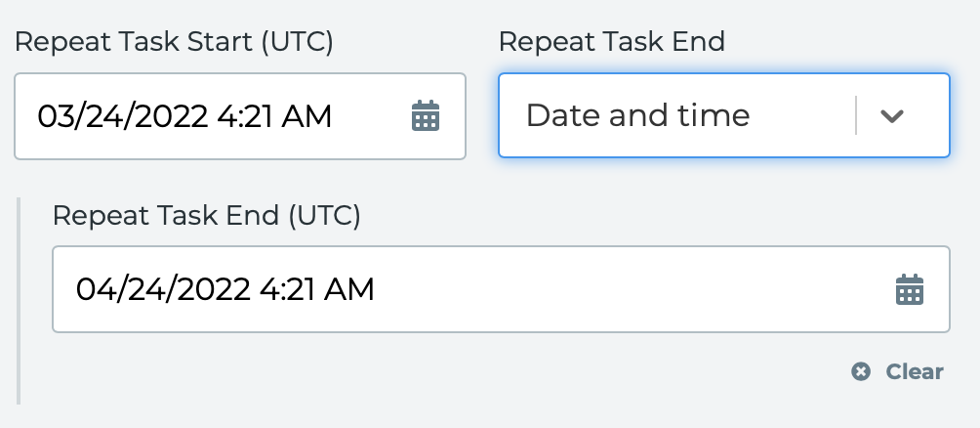980x428 pixels.
Task: Open the Repeat Task Start calendar picker
Action: pyautogui.click(x=426, y=115)
